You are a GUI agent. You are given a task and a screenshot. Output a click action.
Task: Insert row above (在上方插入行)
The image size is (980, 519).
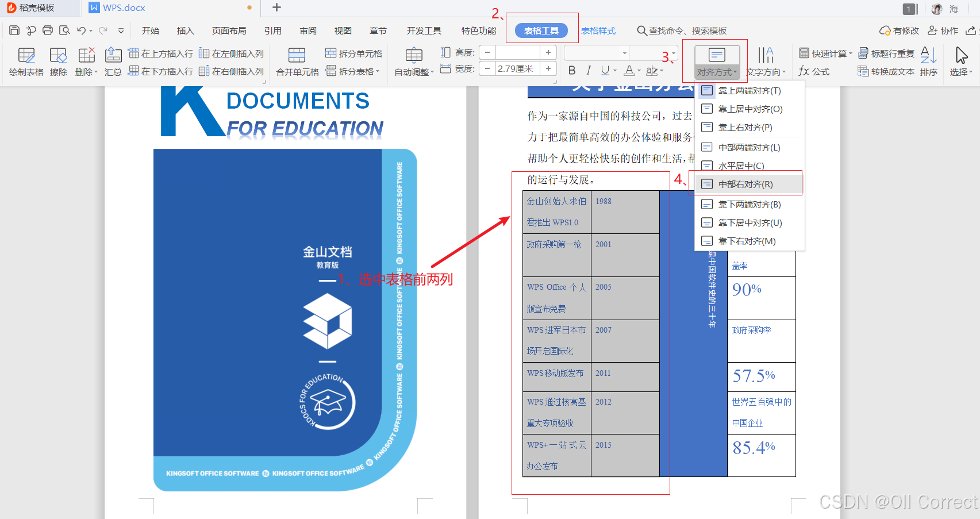[x=161, y=53]
